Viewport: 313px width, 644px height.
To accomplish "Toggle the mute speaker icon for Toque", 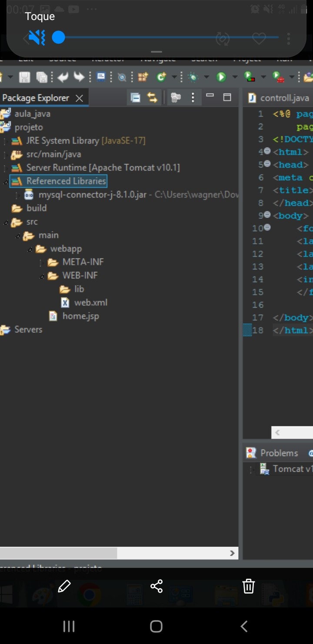I will (37, 38).
